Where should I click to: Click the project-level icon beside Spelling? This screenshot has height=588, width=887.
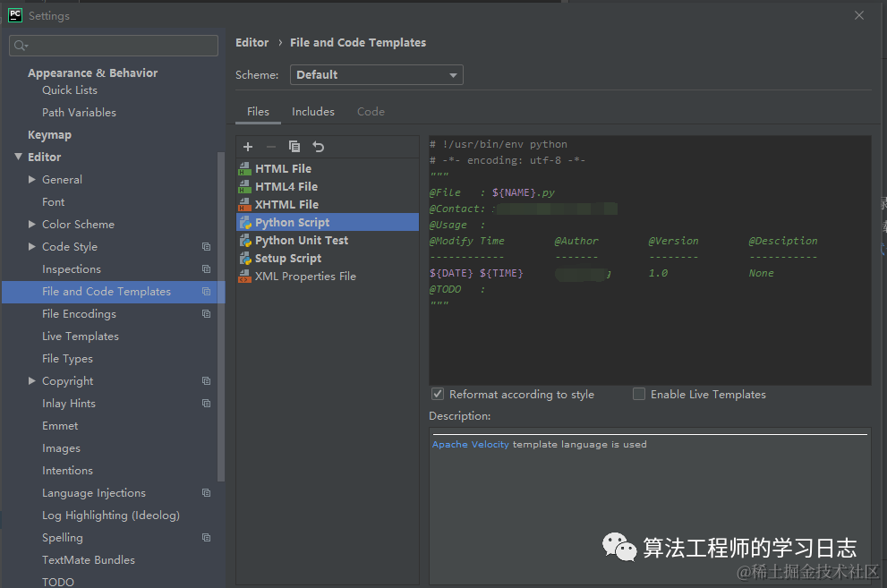pos(207,538)
